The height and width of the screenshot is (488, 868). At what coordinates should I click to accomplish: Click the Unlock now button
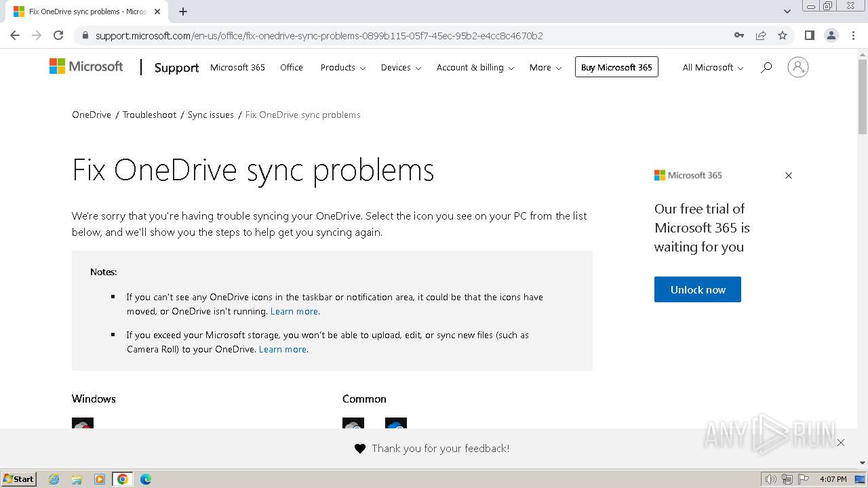coord(698,289)
